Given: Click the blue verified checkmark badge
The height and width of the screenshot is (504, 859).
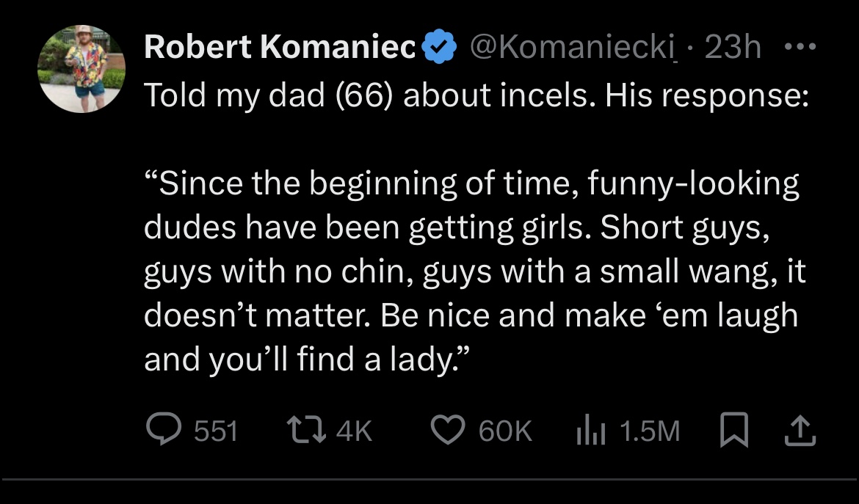Looking at the screenshot, I should tap(438, 48).
